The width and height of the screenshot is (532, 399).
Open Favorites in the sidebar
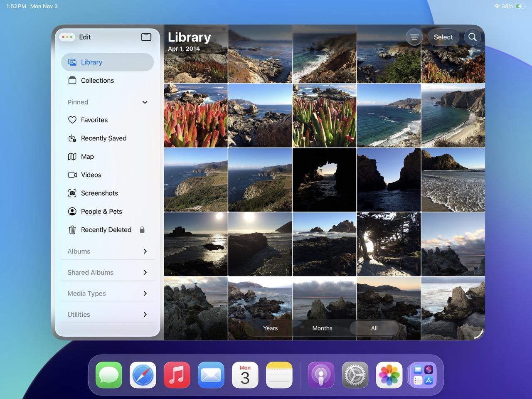pyautogui.click(x=107, y=120)
